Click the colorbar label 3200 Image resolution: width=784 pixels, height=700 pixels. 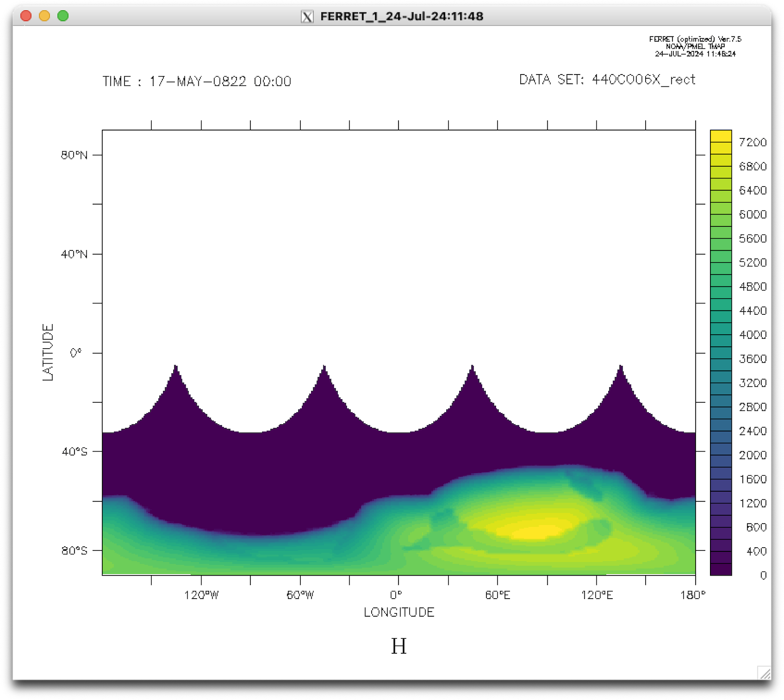click(753, 383)
